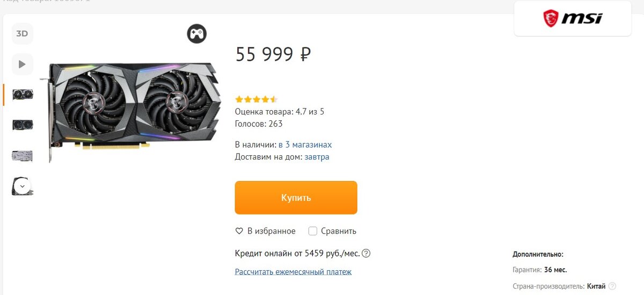The image size is (644, 295).
Task: Open the credit info question mark
Action: pyautogui.click(x=366, y=254)
